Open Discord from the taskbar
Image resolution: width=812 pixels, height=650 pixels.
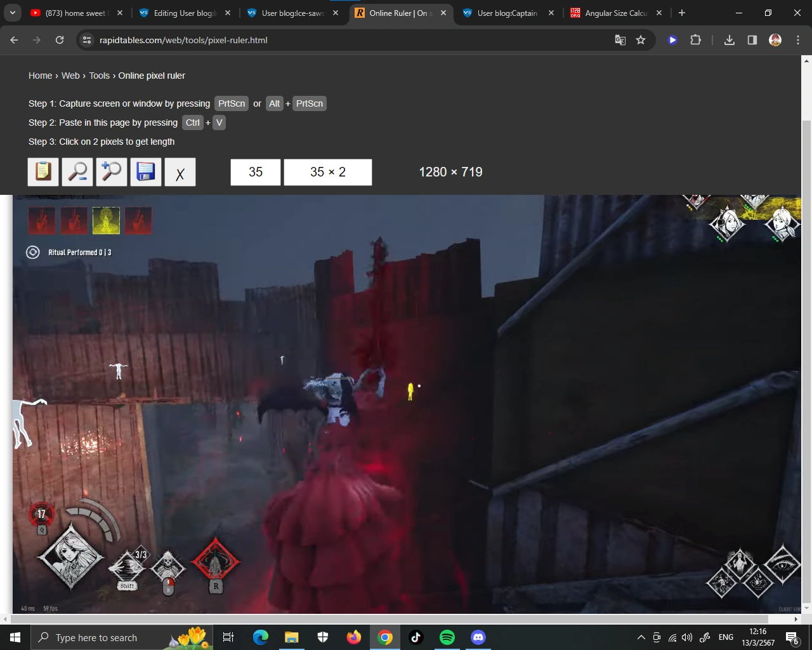tap(478, 637)
